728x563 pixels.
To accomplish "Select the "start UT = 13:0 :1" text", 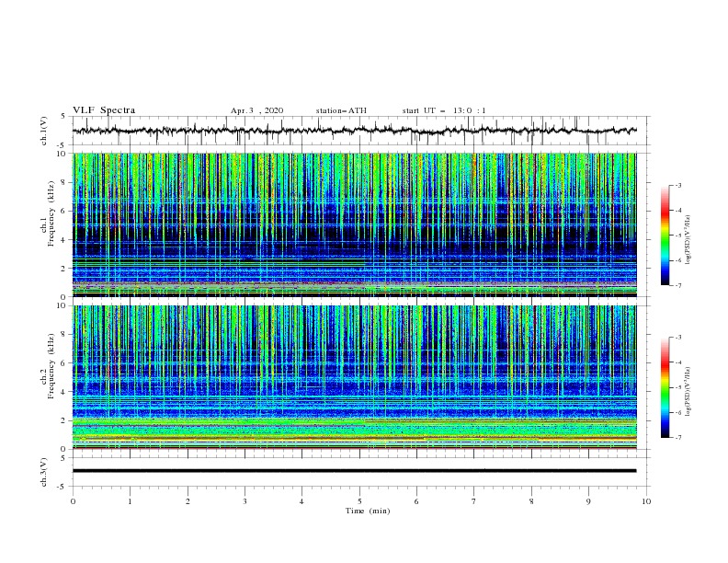I will [x=444, y=110].
